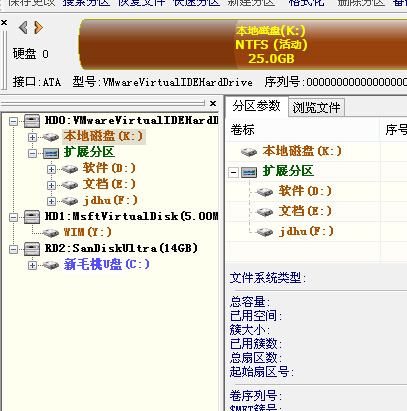Click the drive icon beside 软件(D:) in tree
This screenshot has height=411, width=407.
click(70, 169)
